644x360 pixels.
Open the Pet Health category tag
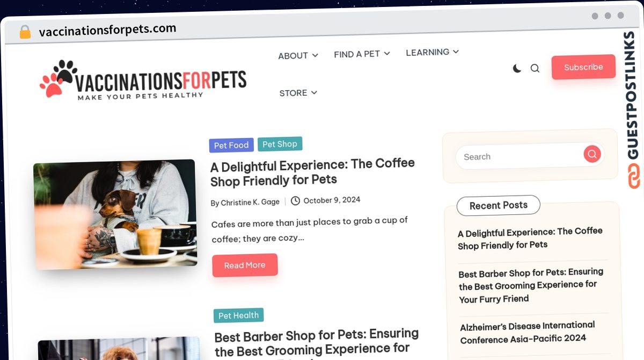pyautogui.click(x=238, y=315)
